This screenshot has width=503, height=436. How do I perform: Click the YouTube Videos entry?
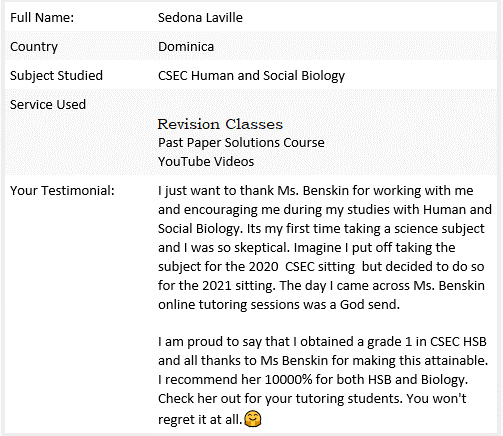pyautogui.click(x=206, y=162)
